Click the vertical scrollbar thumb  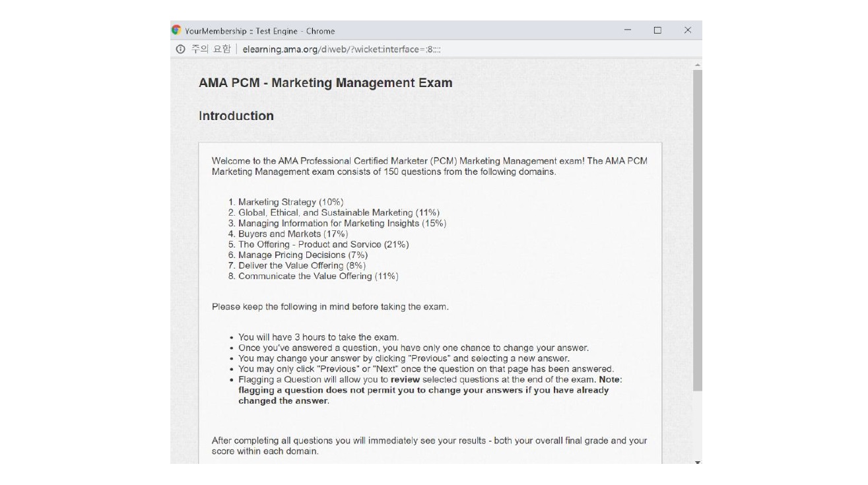tap(697, 230)
